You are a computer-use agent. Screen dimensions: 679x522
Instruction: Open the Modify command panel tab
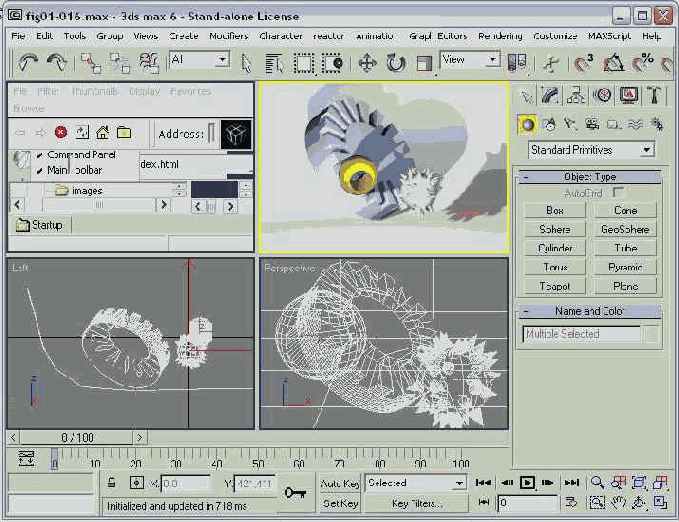pyautogui.click(x=550, y=95)
